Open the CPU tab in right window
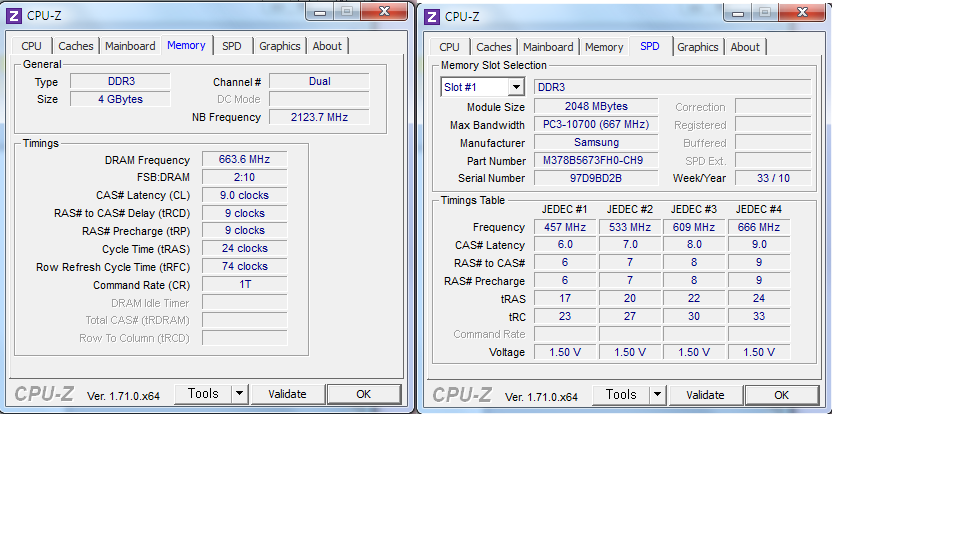Image resolution: width=960 pixels, height=540 pixels. coord(449,47)
